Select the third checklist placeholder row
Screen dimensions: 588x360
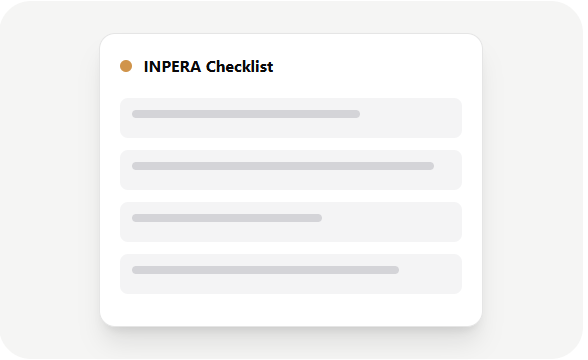pos(291,222)
